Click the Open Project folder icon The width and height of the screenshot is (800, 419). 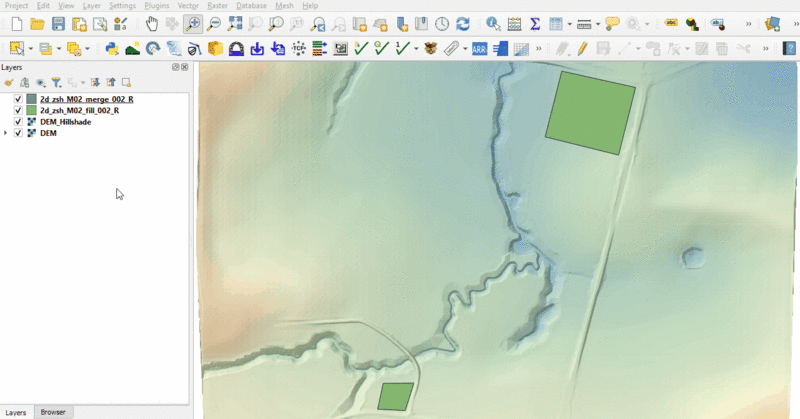tap(37, 24)
